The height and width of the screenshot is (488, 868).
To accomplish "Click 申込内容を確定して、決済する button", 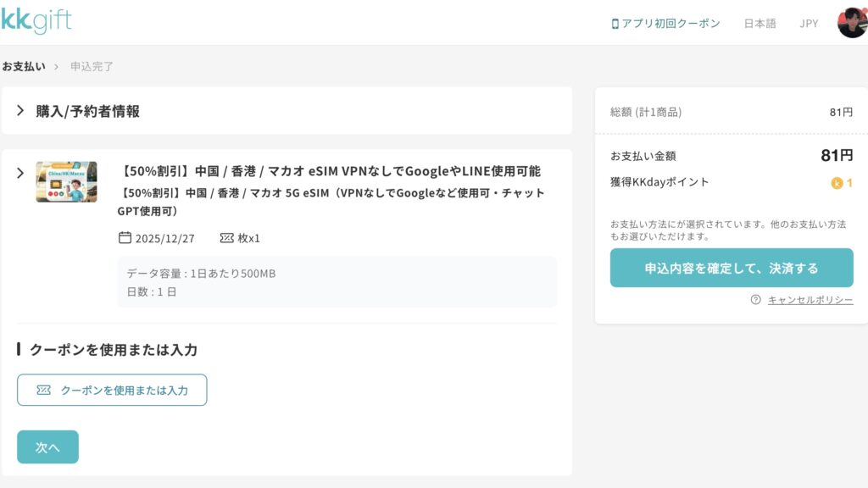I will (731, 269).
